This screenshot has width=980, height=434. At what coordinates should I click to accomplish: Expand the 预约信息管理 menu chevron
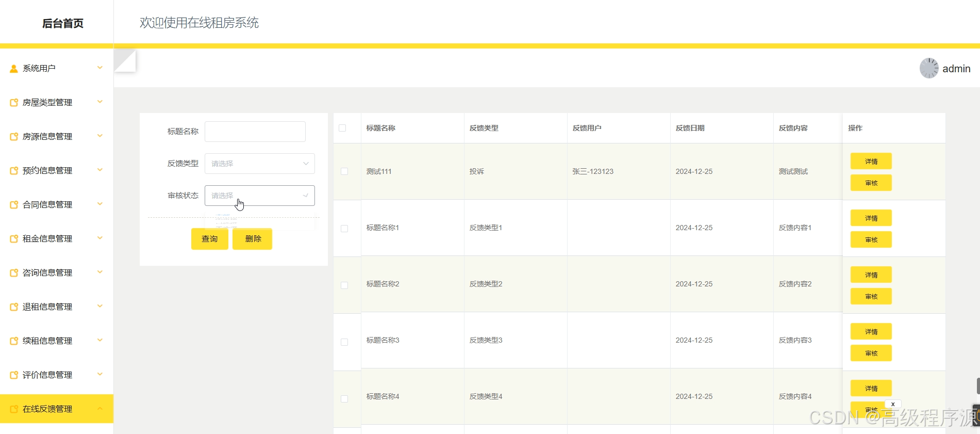click(x=100, y=170)
